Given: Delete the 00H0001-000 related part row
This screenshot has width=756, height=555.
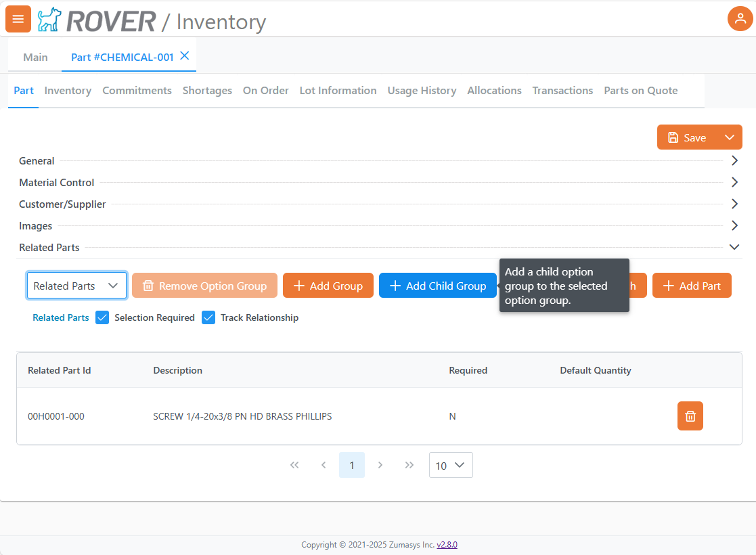Looking at the screenshot, I should [690, 416].
